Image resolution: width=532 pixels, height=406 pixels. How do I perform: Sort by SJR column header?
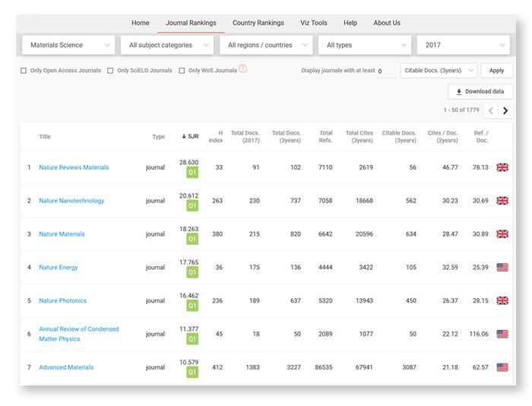pyautogui.click(x=190, y=136)
